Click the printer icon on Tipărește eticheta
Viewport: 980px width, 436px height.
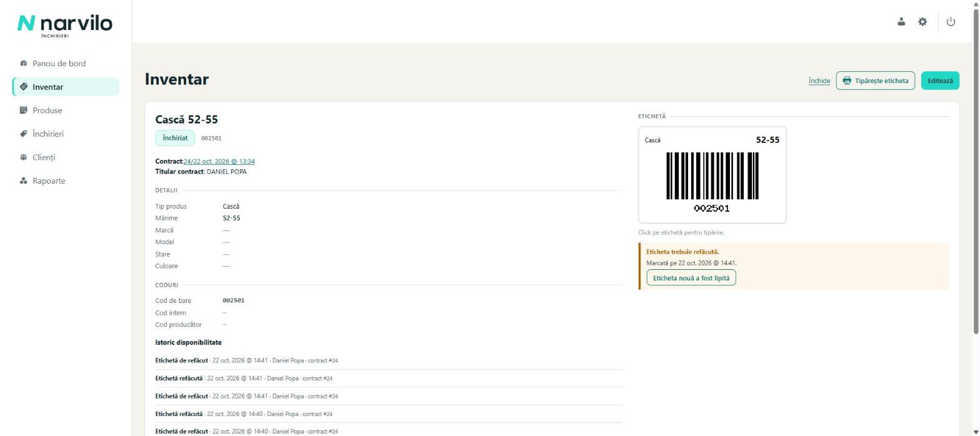click(847, 81)
